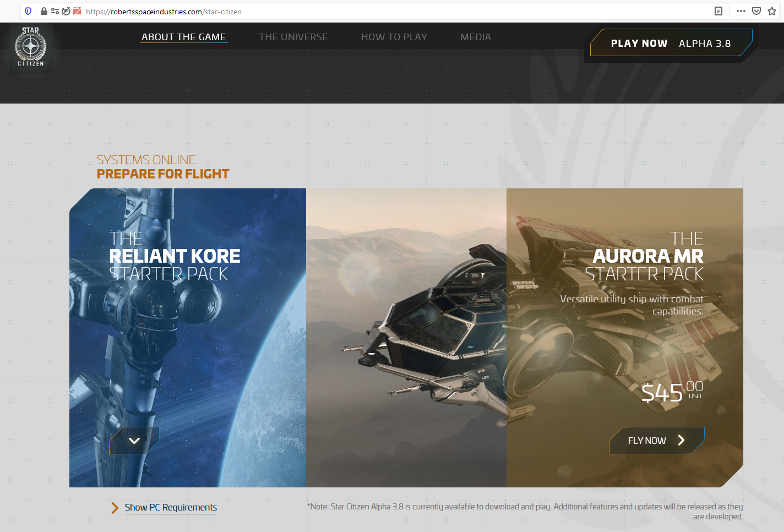
Task: Click the Star Citizen logo
Action: coord(31,47)
